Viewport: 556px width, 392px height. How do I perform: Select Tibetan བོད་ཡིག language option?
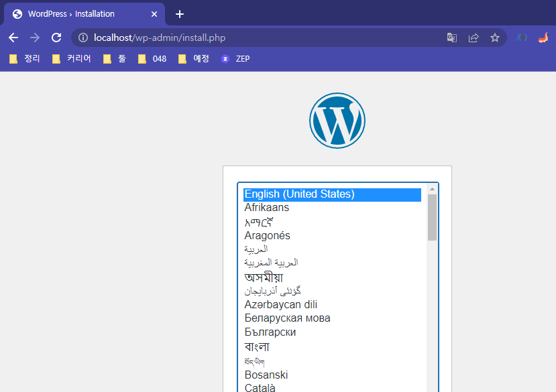(332, 362)
